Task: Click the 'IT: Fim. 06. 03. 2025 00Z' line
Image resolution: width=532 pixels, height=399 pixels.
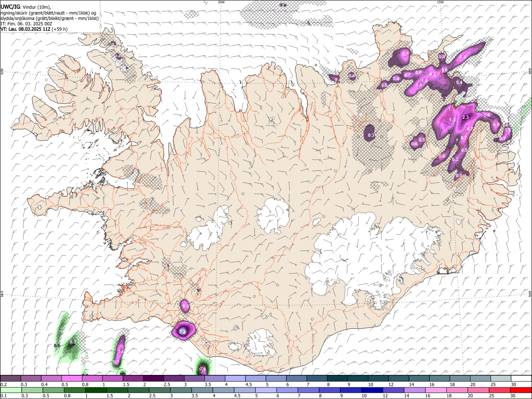Action: tap(26, 24)
